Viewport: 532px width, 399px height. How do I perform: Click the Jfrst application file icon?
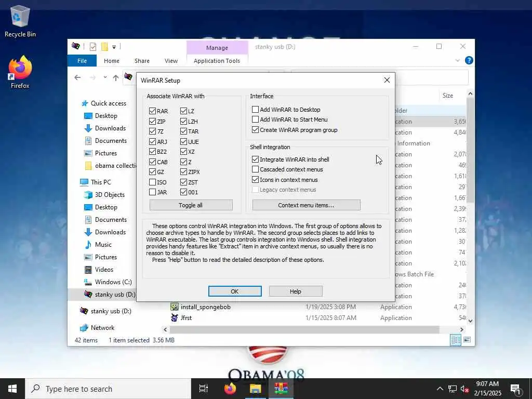click(175, 317)
